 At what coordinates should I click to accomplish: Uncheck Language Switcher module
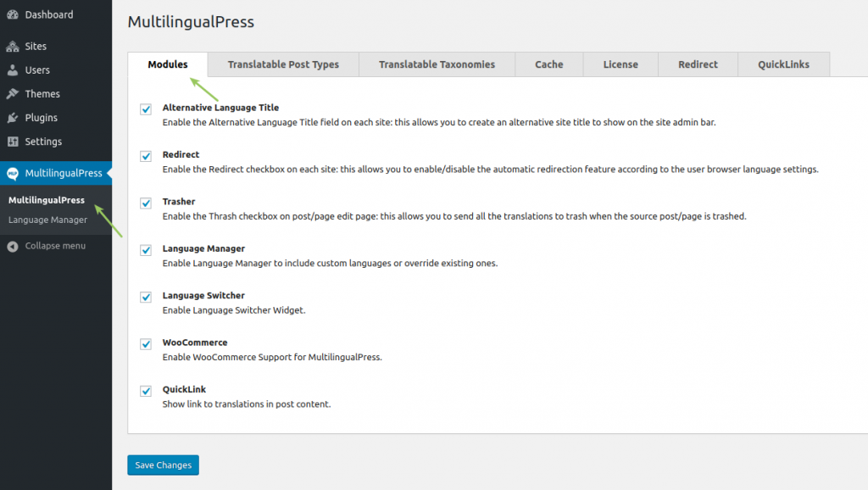[146, 298]
